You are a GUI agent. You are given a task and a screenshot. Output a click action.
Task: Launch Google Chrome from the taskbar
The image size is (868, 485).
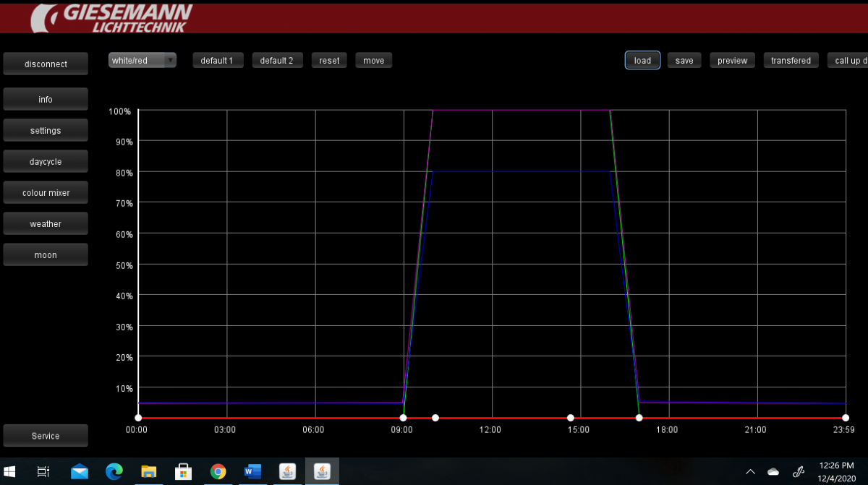pos(218,472)
